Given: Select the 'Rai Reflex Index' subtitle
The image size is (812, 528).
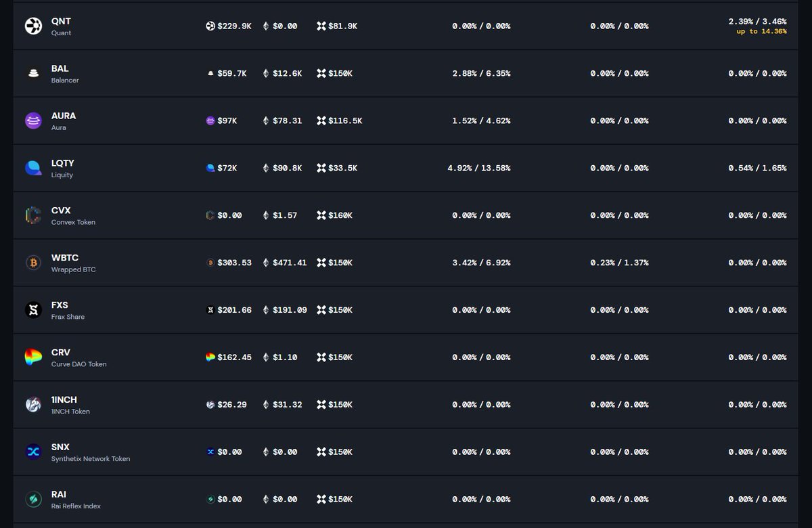Looking at the screenshot, I should click(76, 506).
